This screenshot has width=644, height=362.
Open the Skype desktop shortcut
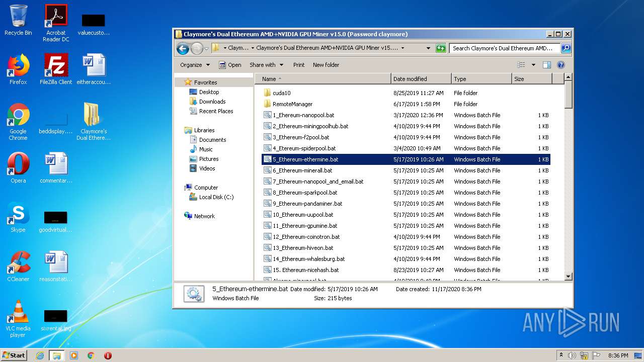[x=18, y=217]
